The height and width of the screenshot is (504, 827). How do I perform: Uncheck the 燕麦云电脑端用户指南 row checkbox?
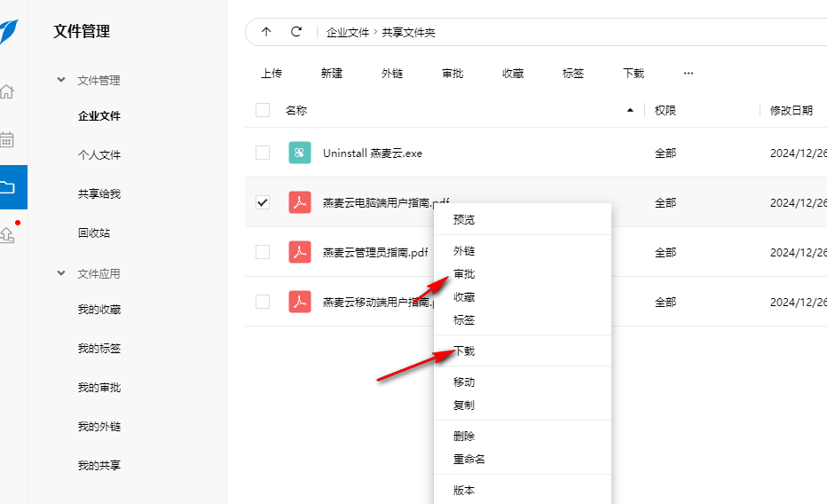[x=263, y=202]
